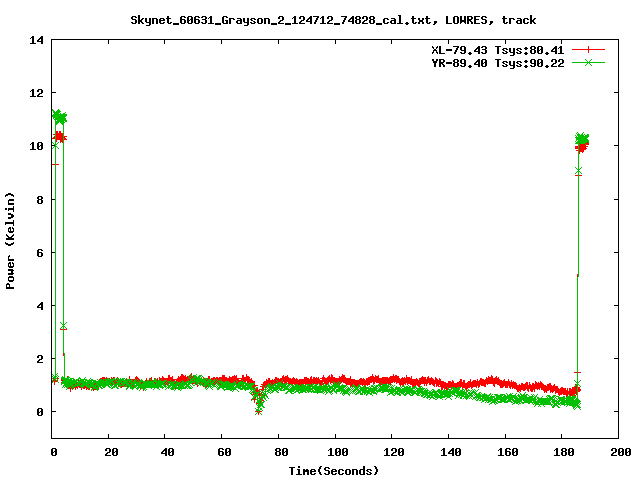The image size is (640, 480).
Task: Click x-axis tick label 140
Action: (x=451, y=452)
